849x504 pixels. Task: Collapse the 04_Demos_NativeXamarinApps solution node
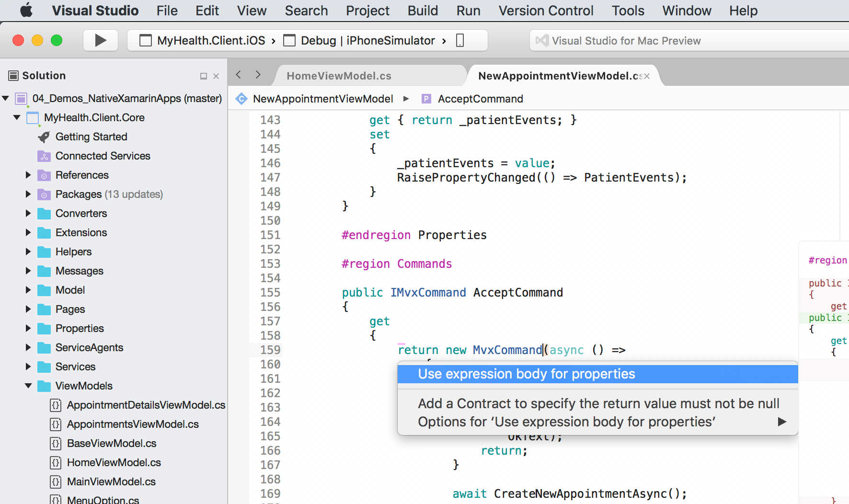pyautogui.click(x=5, y=98)
